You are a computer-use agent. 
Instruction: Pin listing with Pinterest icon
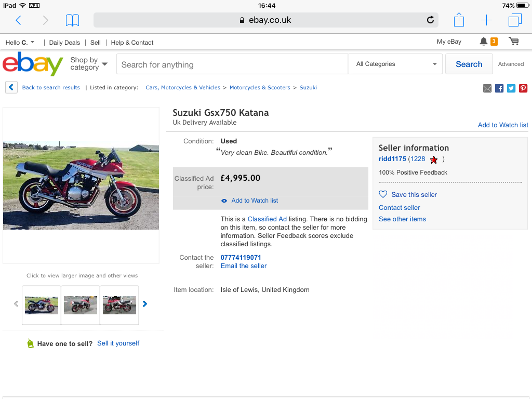tap(523, 88)
